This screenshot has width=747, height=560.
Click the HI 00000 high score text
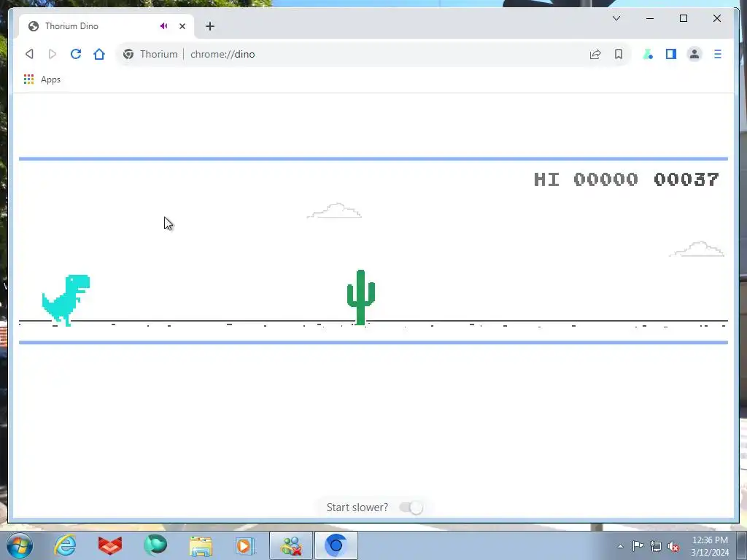(x=586, y=179)
